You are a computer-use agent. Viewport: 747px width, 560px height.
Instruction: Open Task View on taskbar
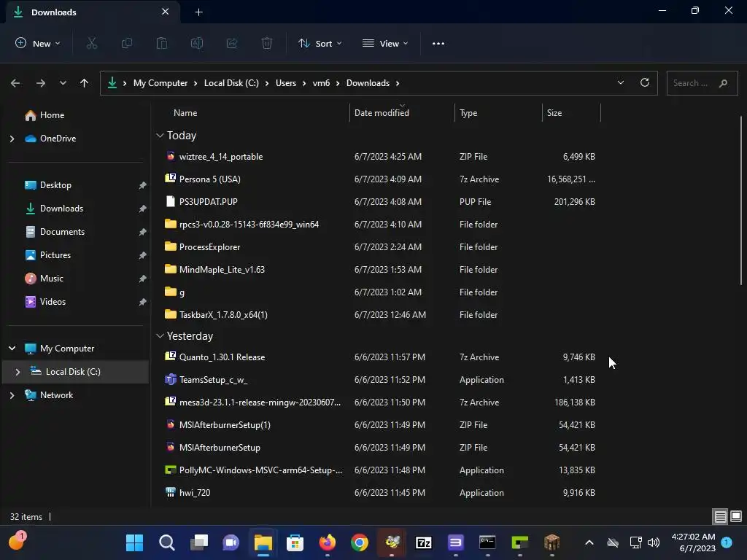(x=198, y=542)
